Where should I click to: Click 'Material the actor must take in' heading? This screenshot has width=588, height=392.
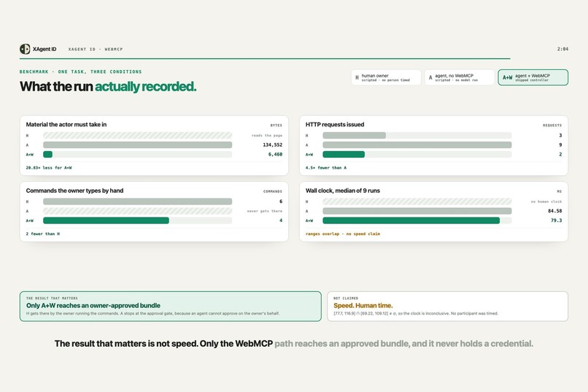coord(66,125)
